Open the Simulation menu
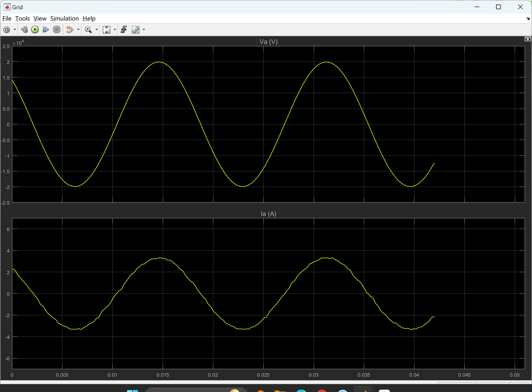 click(x=64, y=18)
